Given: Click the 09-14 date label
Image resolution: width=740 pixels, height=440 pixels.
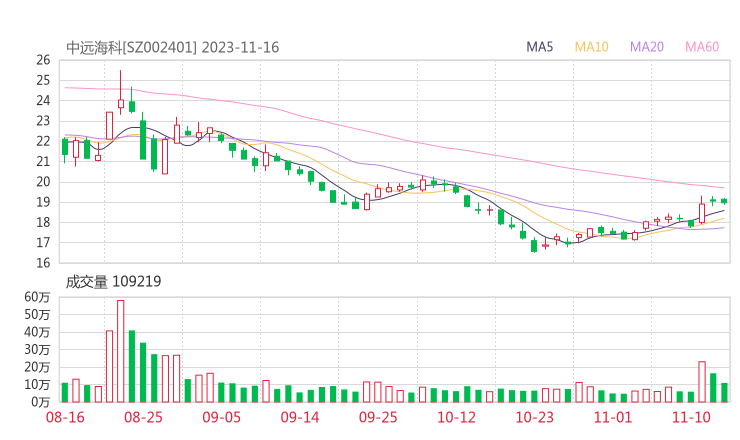Looking at the screenshot, I should (x=300, y=417).
